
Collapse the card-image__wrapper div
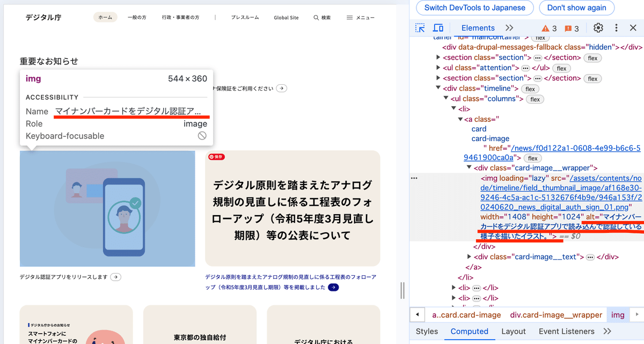pyautogui.click(x=469, y=168)
